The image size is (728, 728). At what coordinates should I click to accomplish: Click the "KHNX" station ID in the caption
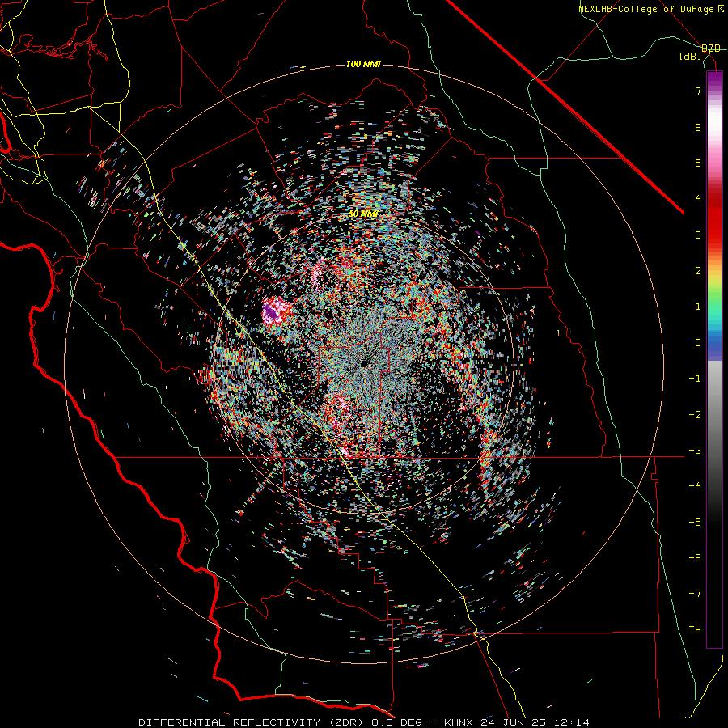pyautogui.click(x=459, y=722)
